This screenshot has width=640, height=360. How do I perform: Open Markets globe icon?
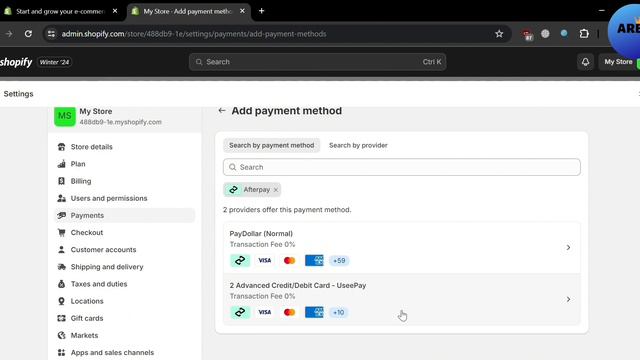(61, 336)
